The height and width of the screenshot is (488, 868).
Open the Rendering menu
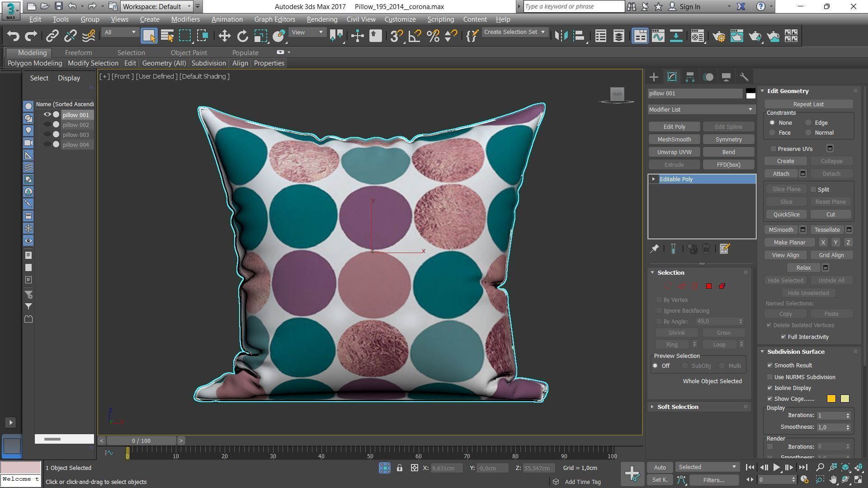pyautogui.click(x=322, y=19)
